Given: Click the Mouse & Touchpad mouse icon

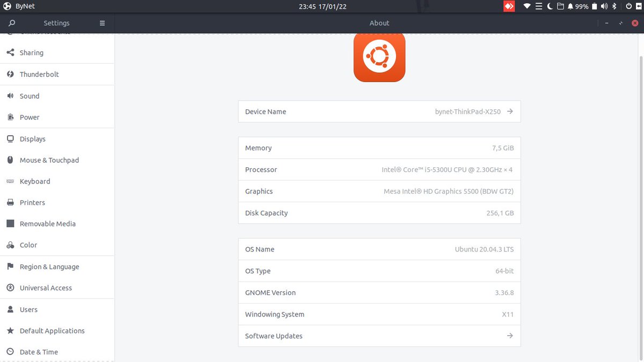Looking at the screenshot, I should tap(10, 160).
